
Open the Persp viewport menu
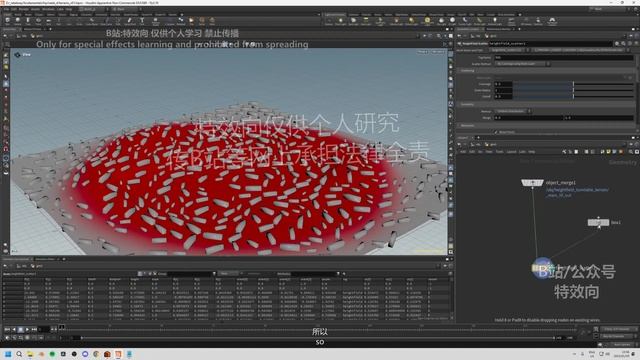(x=423, y=52)
